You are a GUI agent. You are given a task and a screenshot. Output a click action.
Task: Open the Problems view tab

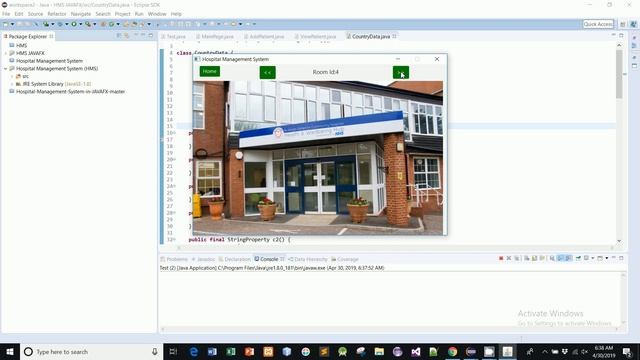coord(174,259)
